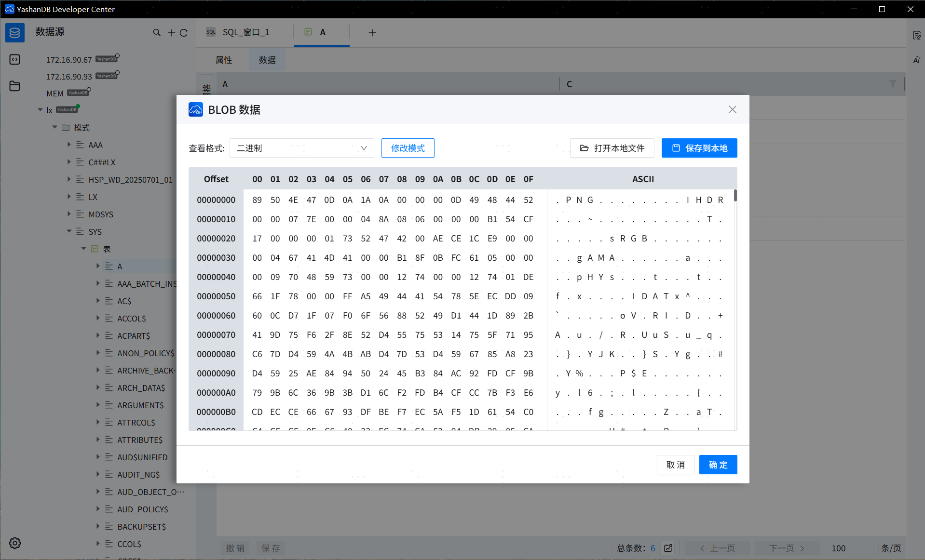This screenshot has width=925, height=560.
Task: Click the refresh icon next to 总条数
Action: click(x=667, y=548)
